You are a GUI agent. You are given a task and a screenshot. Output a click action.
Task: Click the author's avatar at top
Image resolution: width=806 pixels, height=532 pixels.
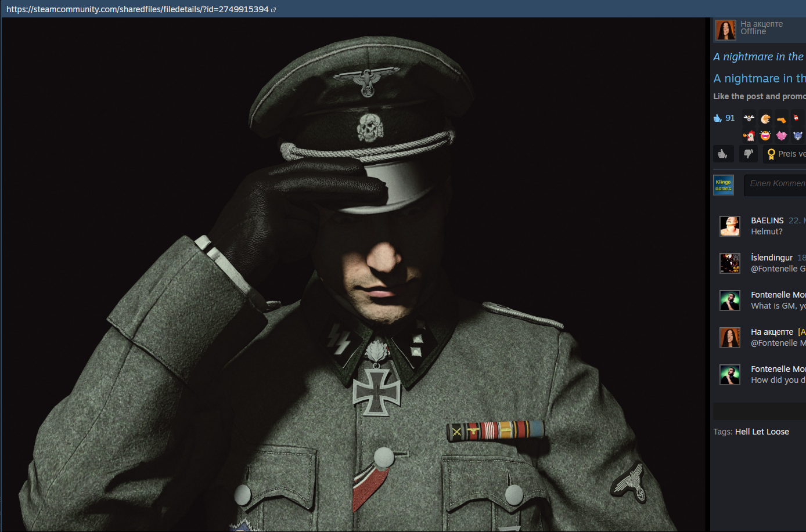pyautogui.click(x=725, y=29)
